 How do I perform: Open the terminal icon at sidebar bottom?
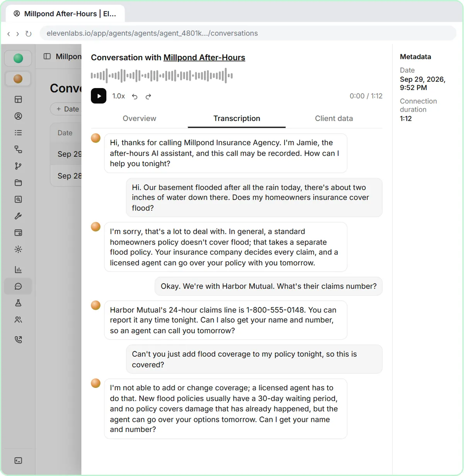[18, 461]
